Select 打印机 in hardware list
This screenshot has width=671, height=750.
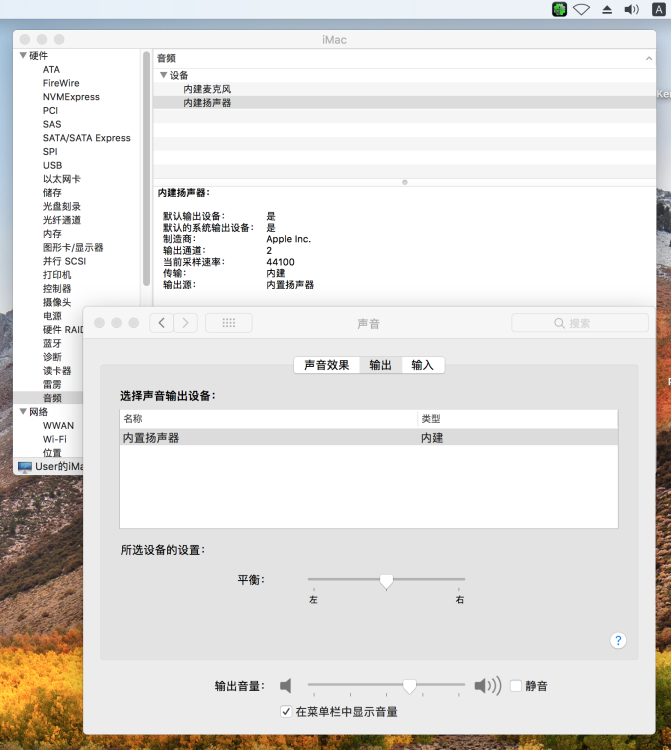click(57, 275)
